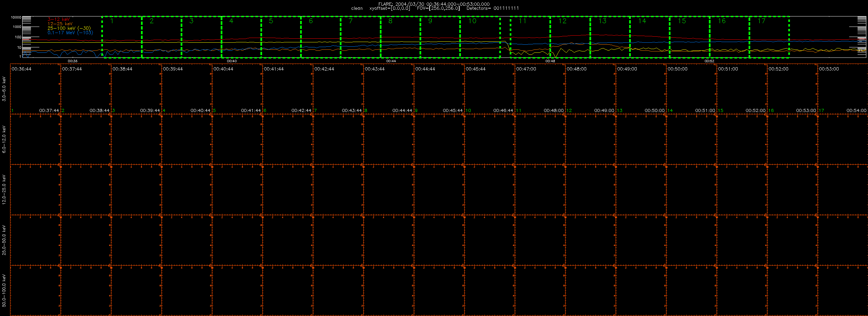The width and height of the screenshot is (868, 316).
Task: Select large green interval number 3 in light curve
Action: pos(191,21)
